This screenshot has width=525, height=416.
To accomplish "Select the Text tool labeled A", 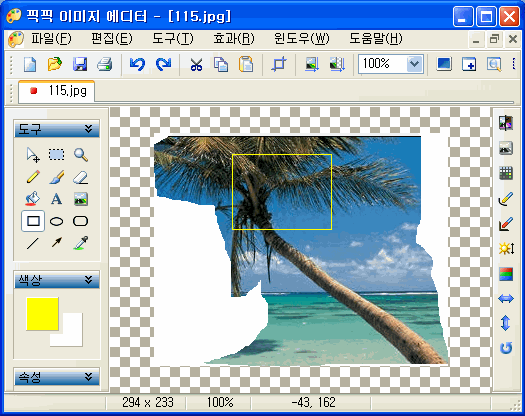I will click(56, 199).
